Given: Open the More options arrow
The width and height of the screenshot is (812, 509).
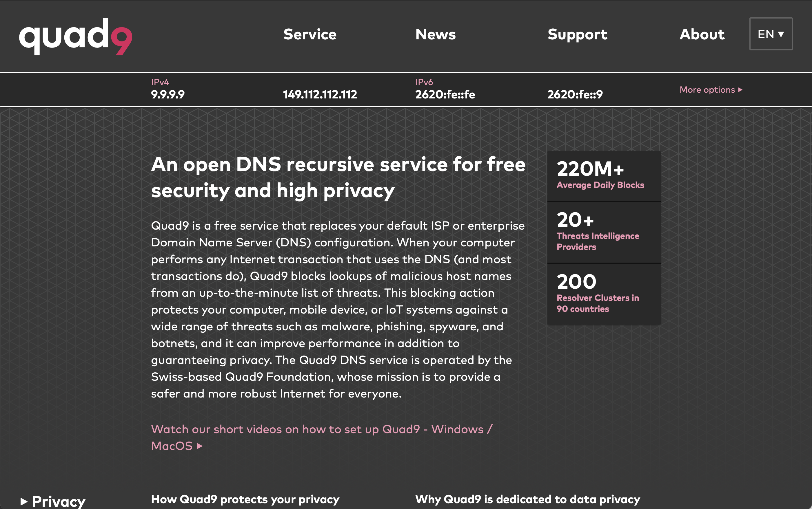Looking at the screenshot, I should [740, 89].
